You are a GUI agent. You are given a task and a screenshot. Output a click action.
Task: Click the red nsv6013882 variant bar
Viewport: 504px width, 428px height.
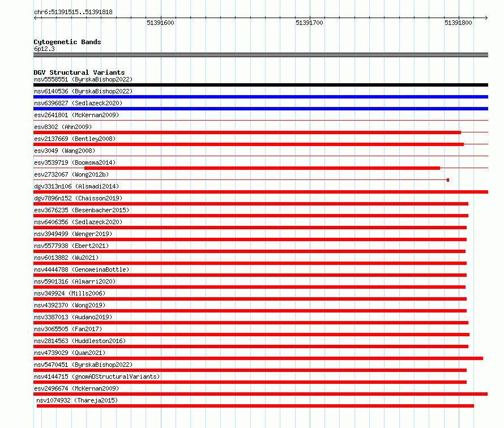(x=250, y=263)
